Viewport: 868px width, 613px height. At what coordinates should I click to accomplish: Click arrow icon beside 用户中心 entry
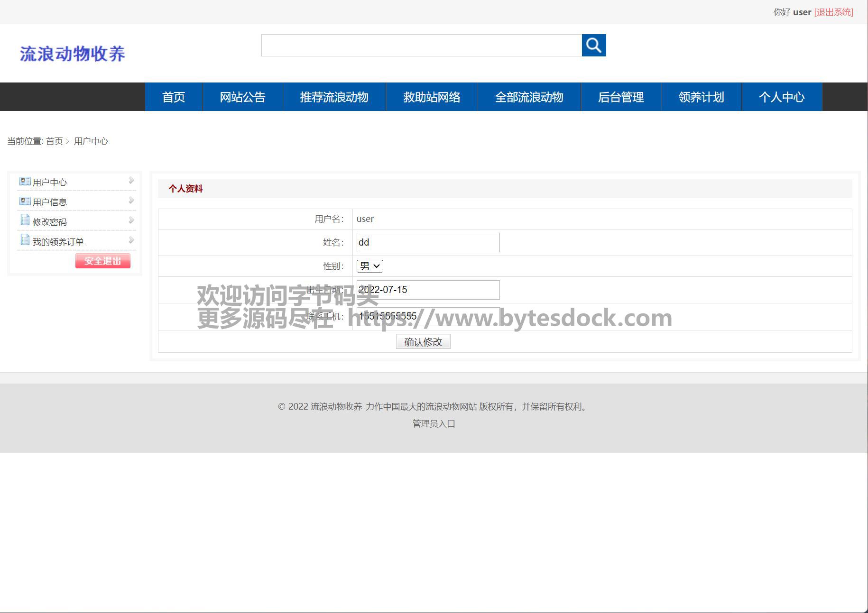click(131, 181)
